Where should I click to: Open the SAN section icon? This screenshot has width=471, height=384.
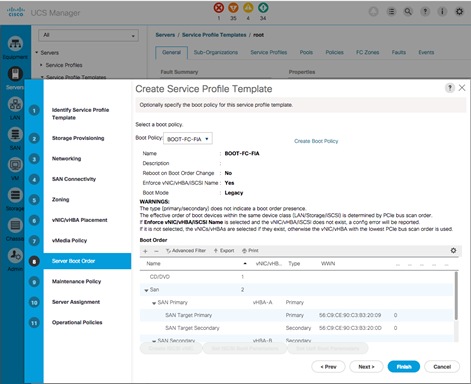[x=15, y=135]
